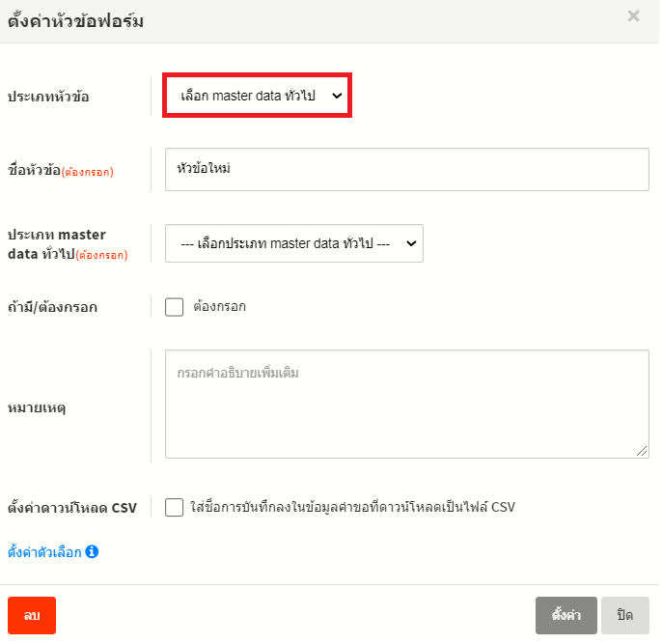The height and width of the screenshot is (644, 662).
Task: Click the หมายเหตุ field label
Action: point(37,407)
